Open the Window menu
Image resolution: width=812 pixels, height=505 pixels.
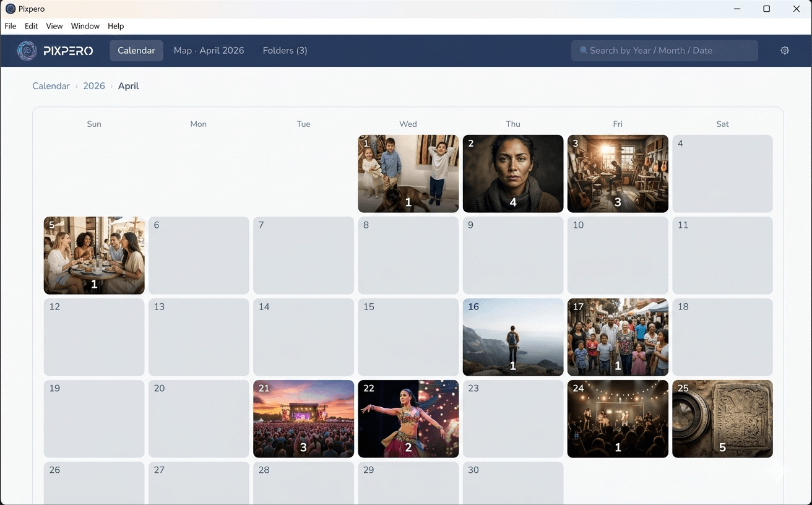[x=85, y=26]
